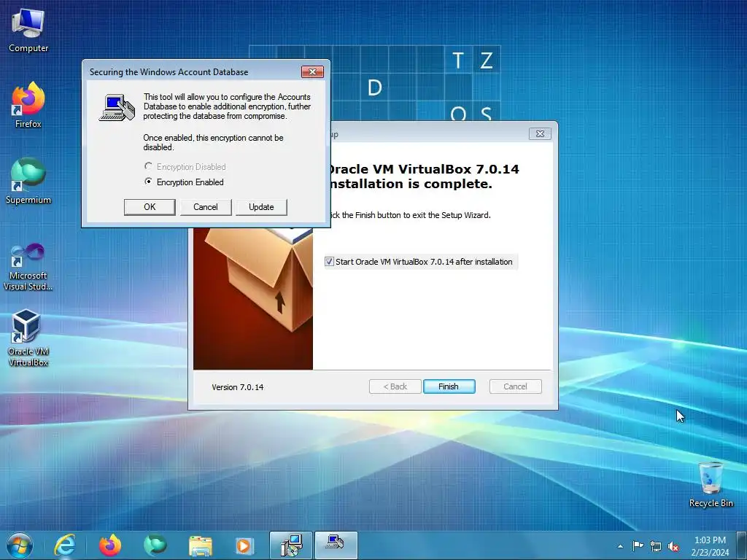This screenshot has height=560, width=747.
Task: Toggle Start Oracle VM VirtualBox after installation checkbox
Action: point(329,262)
